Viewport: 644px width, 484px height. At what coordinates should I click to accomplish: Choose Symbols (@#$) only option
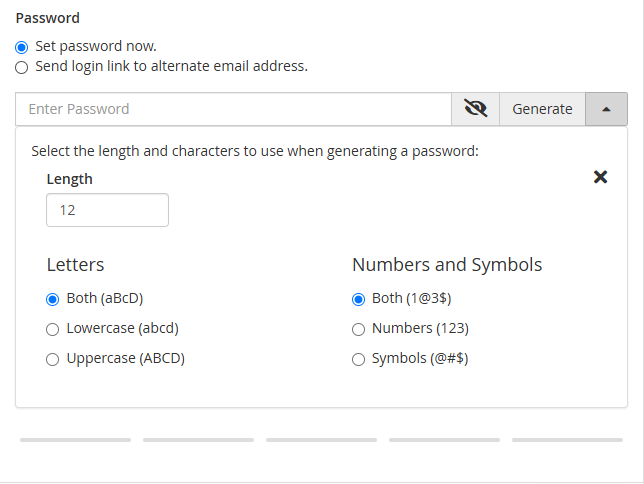click(359, 360)
